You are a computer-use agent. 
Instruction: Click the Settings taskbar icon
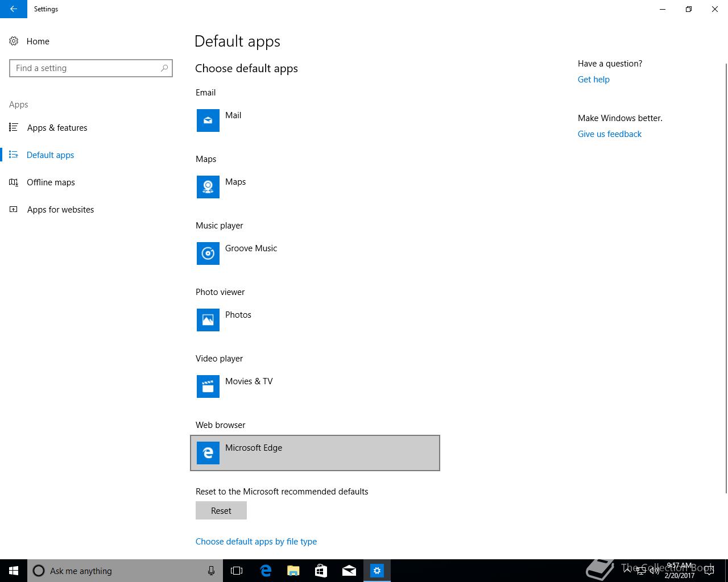377,571
